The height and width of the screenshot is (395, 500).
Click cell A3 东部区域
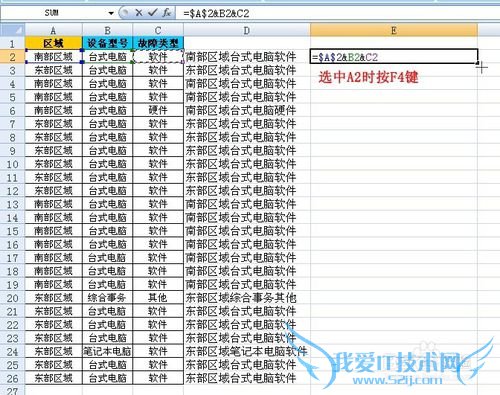pos(53,70)
